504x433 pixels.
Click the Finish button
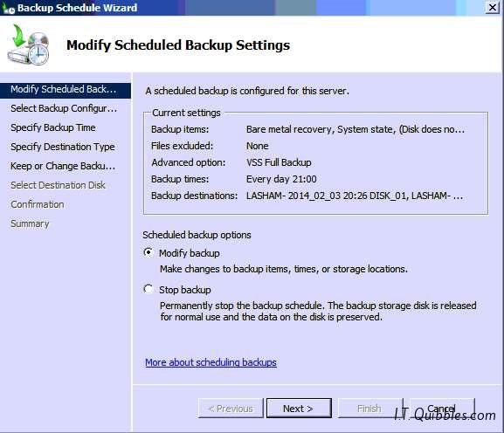click(x=369, y=409)
